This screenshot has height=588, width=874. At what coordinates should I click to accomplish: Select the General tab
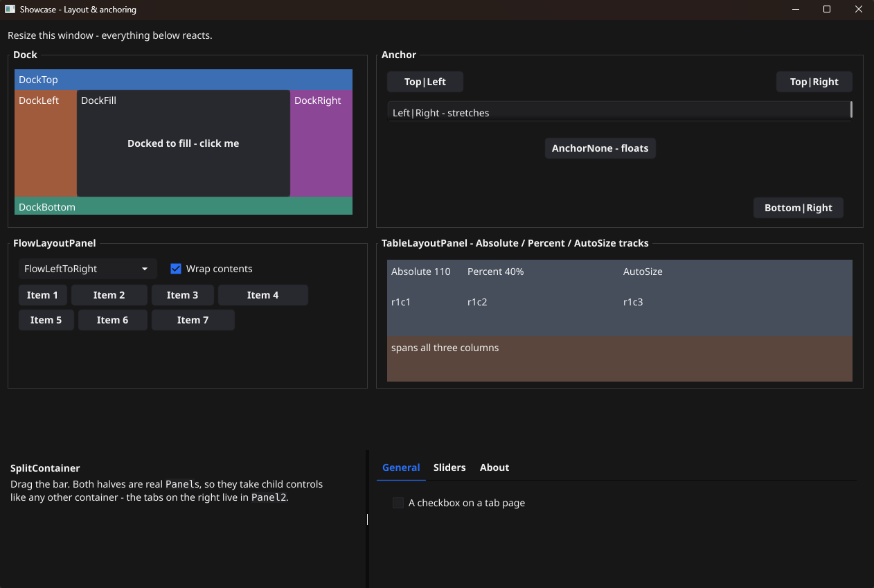(x=401, y=467)
